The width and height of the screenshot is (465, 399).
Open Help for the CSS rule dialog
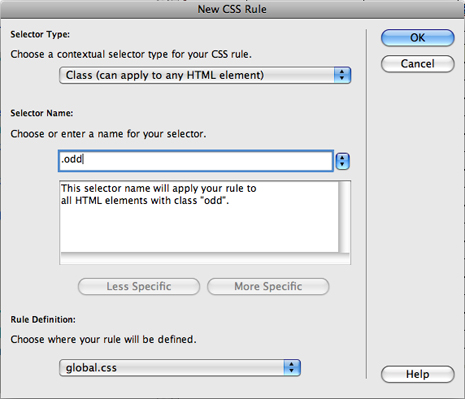(417, 374)
